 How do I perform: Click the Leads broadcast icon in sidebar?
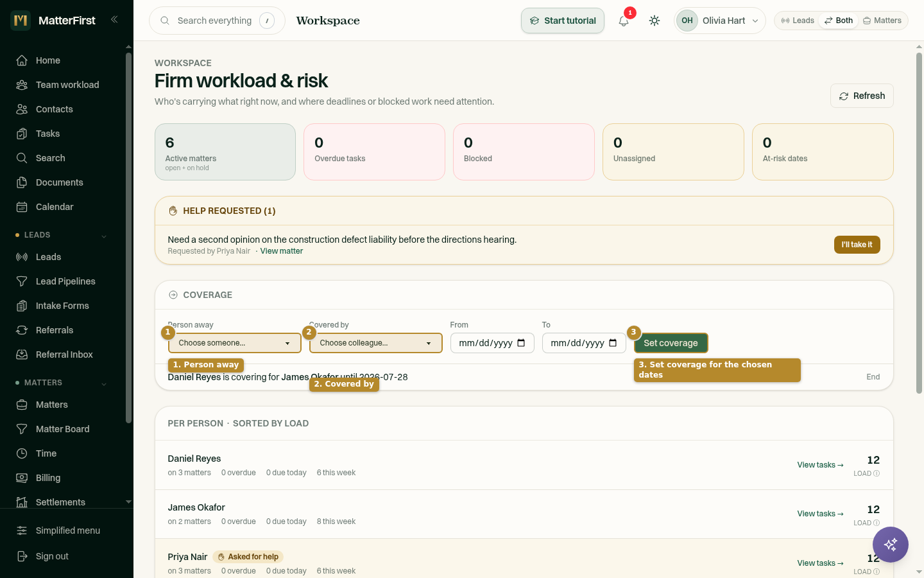coord(22,257)
